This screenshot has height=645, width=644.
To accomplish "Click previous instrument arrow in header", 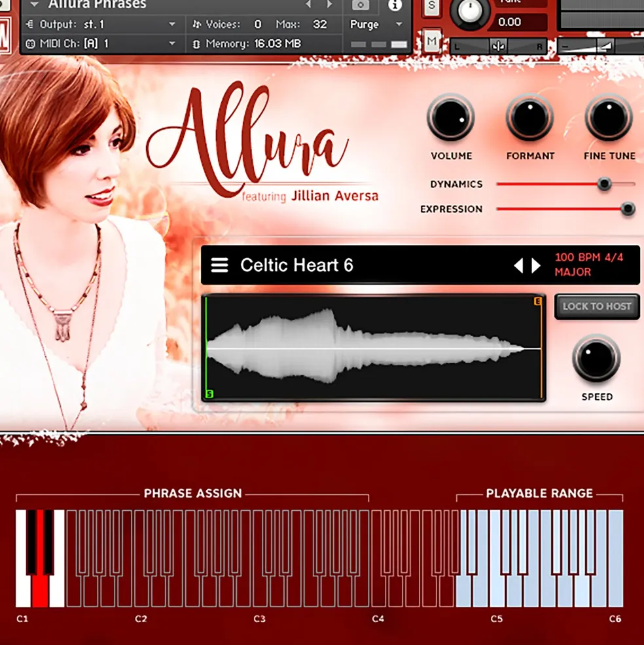I will pyautogui.click(x=308, y=4).
